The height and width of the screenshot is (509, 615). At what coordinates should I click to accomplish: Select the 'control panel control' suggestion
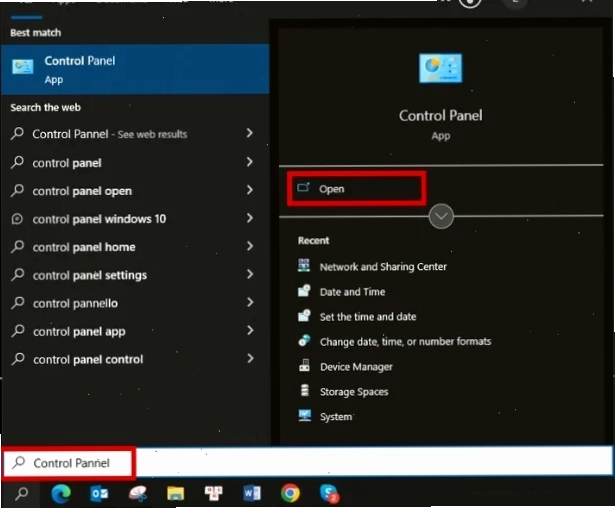point(135,360)
